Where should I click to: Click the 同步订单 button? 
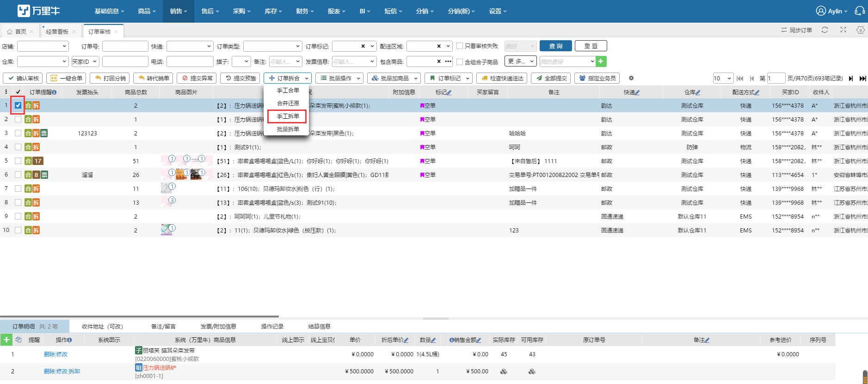[x=797, y=30]
